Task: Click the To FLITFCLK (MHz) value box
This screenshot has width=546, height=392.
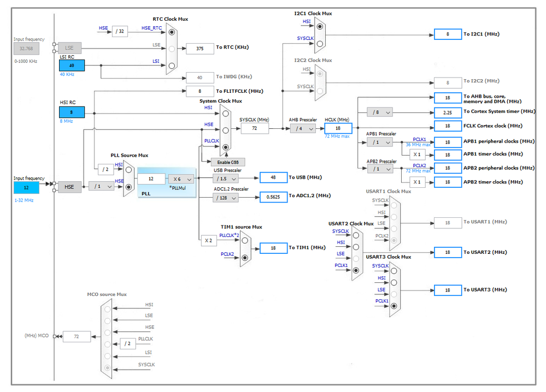Action: pyautogui.click(x=200, y=91)
